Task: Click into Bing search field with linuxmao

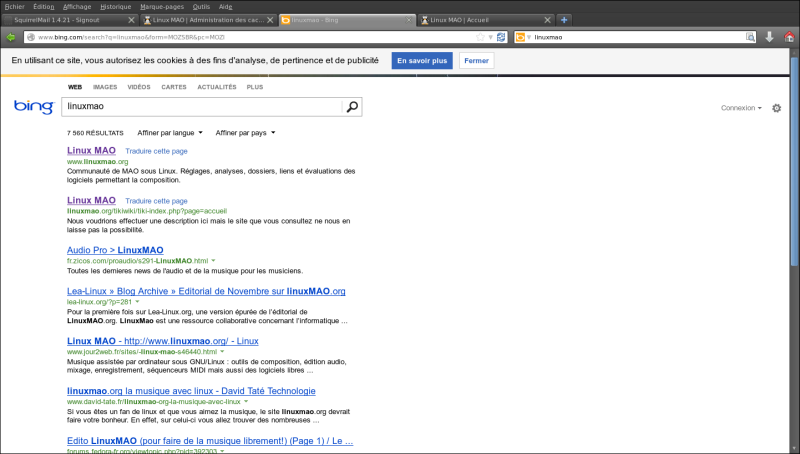Action: click(x=202, y=107)
